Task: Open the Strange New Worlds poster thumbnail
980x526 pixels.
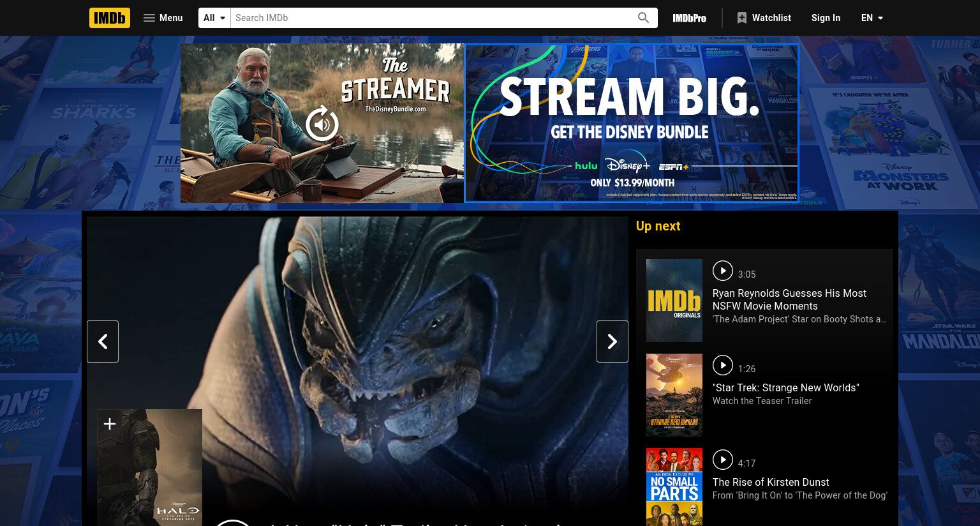Action: click(x=674, y=395)
